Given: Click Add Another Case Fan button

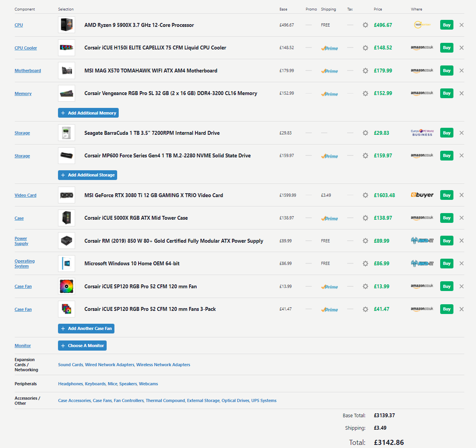Looking at the screenshot, I should click(x=86, y=328).
